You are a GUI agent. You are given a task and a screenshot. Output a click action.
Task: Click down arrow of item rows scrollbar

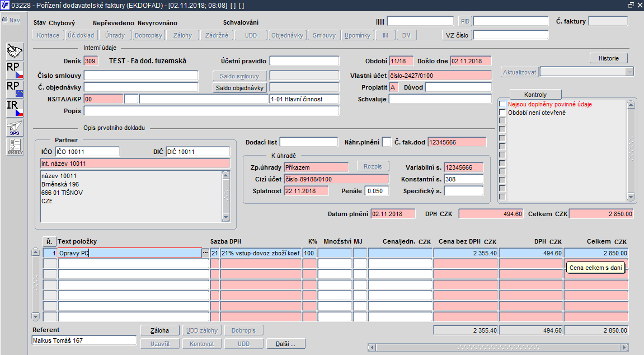[35, 316]
